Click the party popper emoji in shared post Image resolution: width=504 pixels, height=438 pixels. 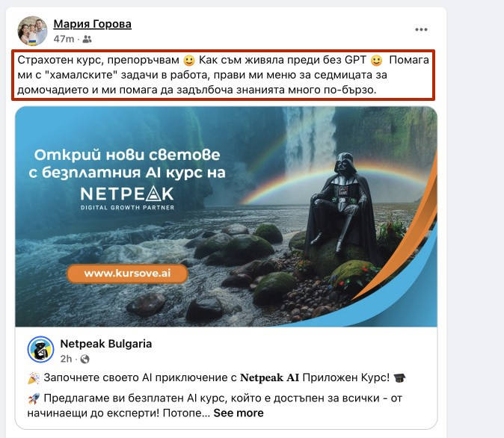[34, 378]
